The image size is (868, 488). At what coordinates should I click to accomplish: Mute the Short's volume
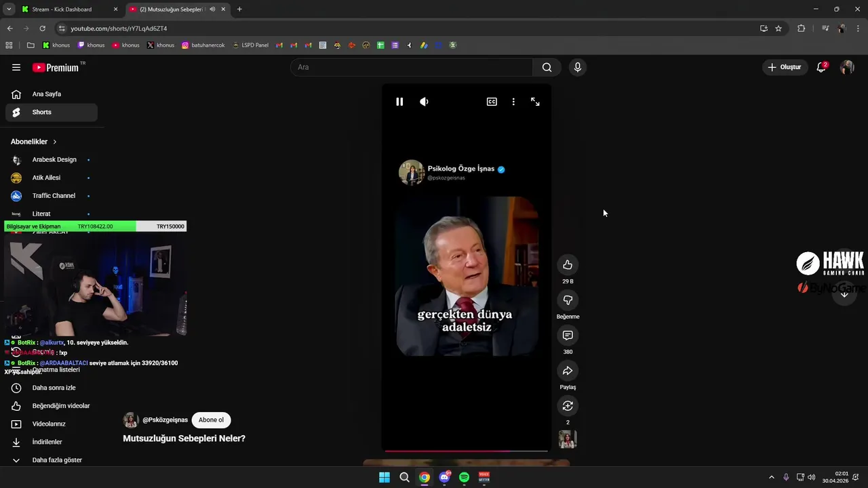coord(424,102)
